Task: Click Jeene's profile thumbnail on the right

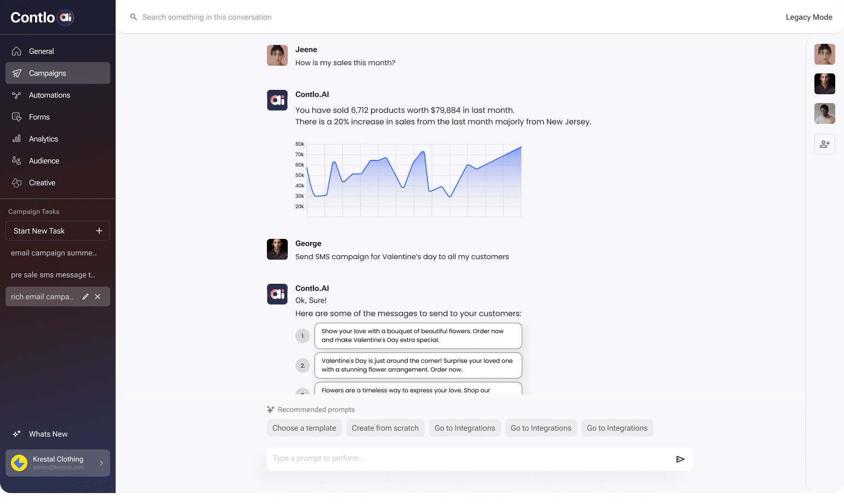Action: (825, 54)
